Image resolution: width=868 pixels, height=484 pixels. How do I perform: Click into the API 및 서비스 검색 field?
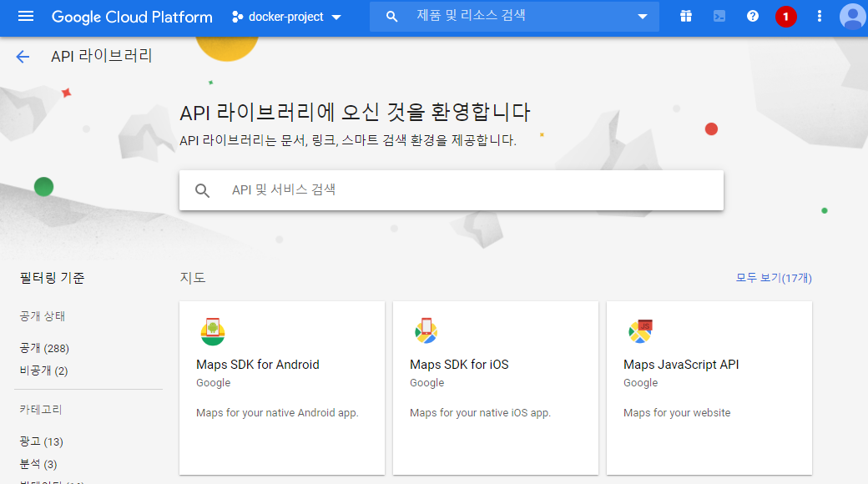452,190
